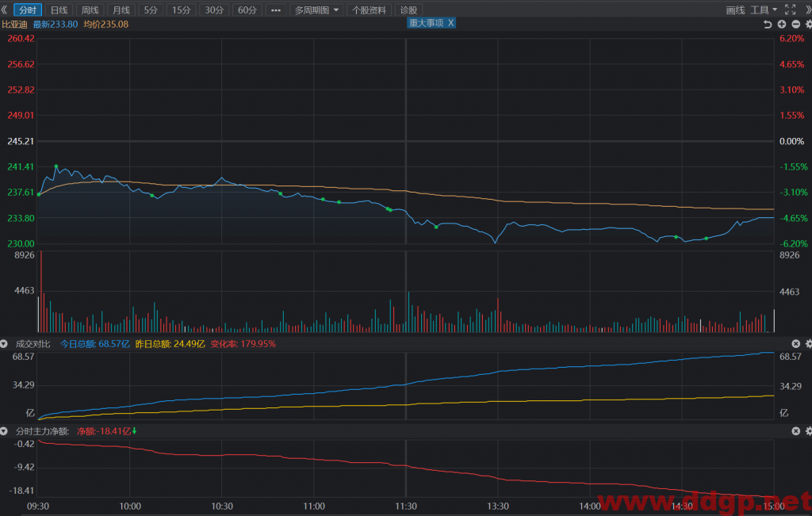Expand more periods with the ellipsis button

coord(276,10)
